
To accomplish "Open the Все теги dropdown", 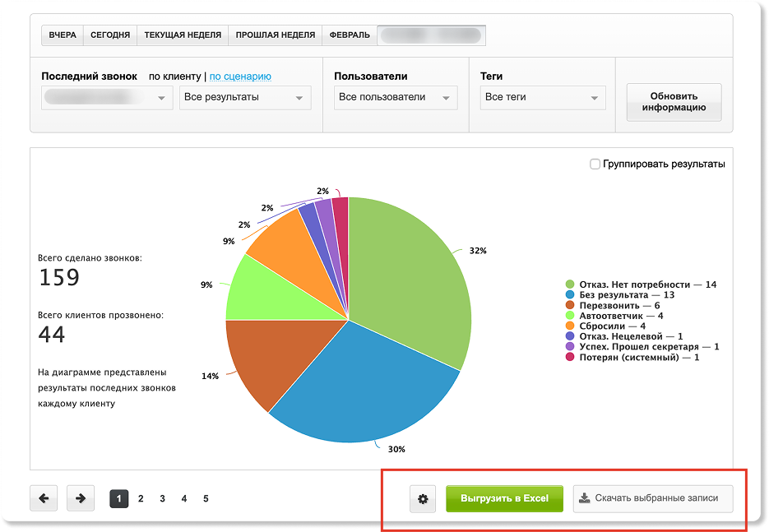I will 543,98.
